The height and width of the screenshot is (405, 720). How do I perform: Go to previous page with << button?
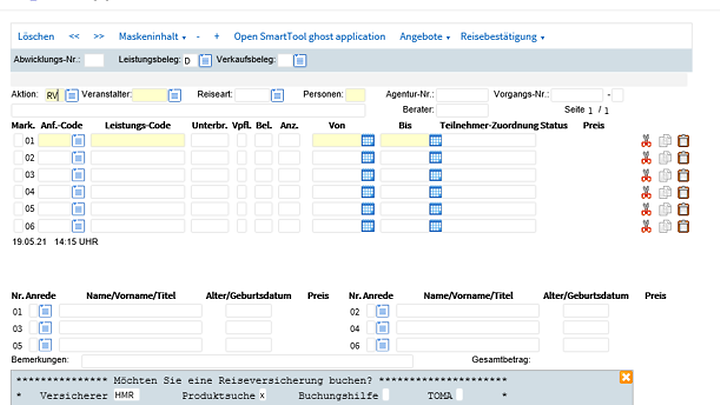click(x=74, y=37)
